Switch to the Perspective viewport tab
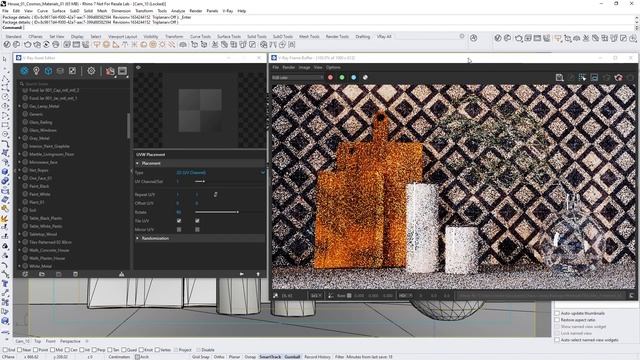Image resolution: width=640 pixels, height=360 pixels. [70, 341]
